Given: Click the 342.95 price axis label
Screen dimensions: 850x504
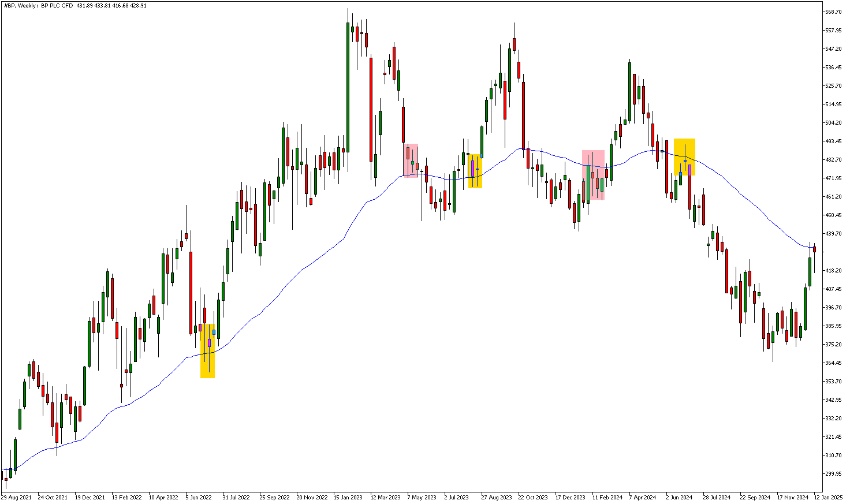Looking at the screenshot, I should [834, 400].
